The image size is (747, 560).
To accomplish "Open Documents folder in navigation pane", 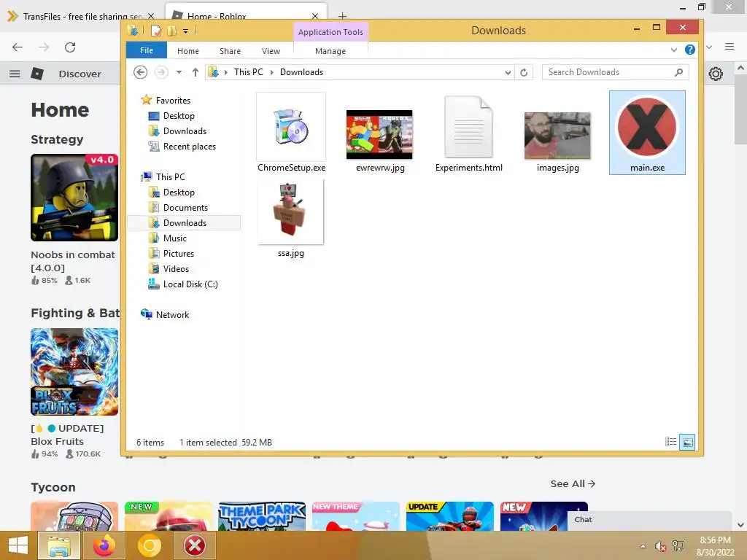I will coord(178,208).
